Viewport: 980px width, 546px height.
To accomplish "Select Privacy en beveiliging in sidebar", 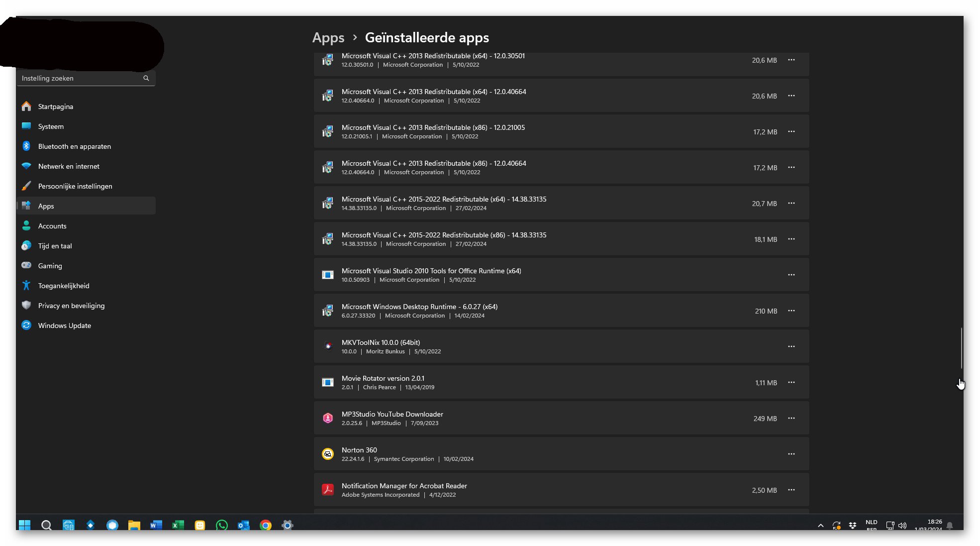I will coord(71,306).
